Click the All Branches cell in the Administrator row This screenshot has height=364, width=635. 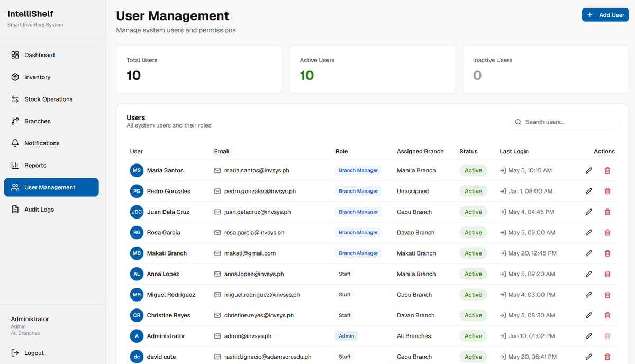click(414, 336)
